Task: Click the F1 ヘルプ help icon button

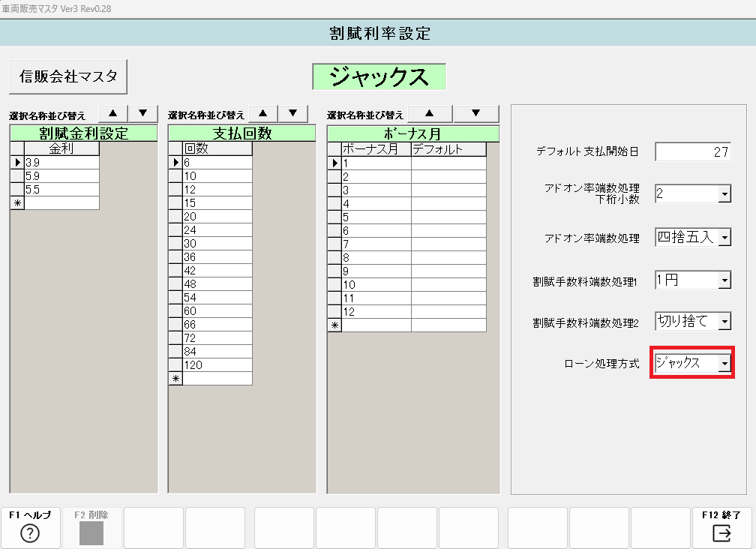Action: click(30, 528)
